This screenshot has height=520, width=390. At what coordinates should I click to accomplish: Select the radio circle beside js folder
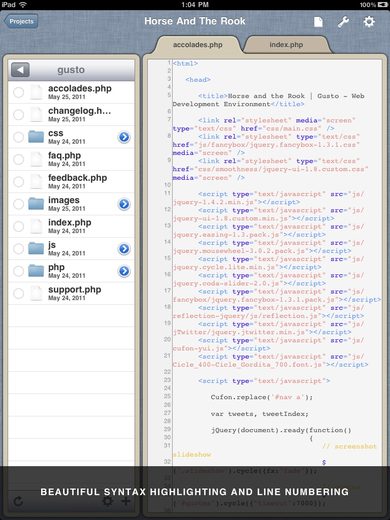coord(18,249)
